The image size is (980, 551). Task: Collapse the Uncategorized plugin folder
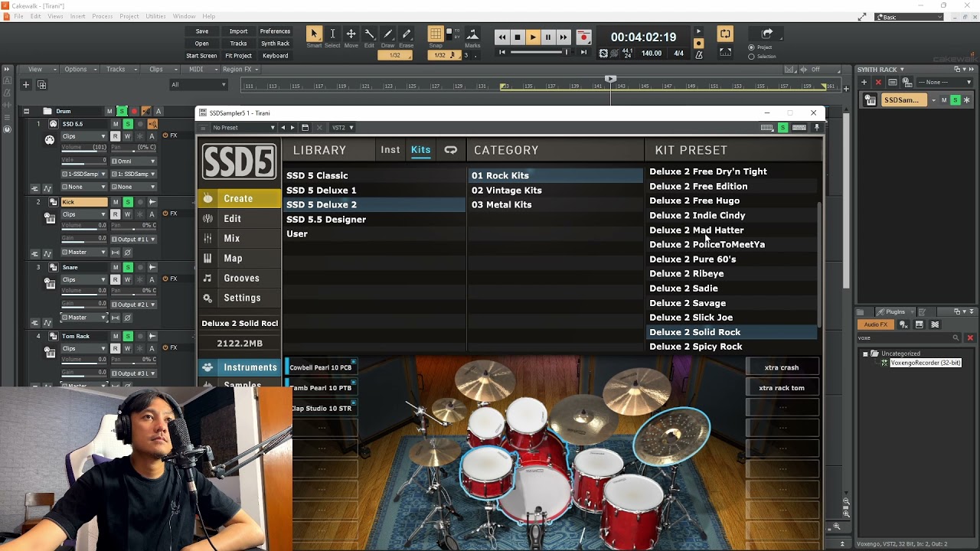click(865, 354)
